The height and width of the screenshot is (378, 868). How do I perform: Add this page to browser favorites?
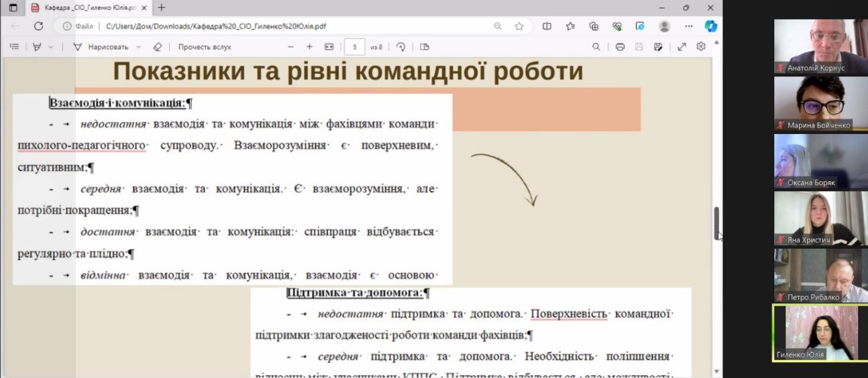(x=519, y=26)
